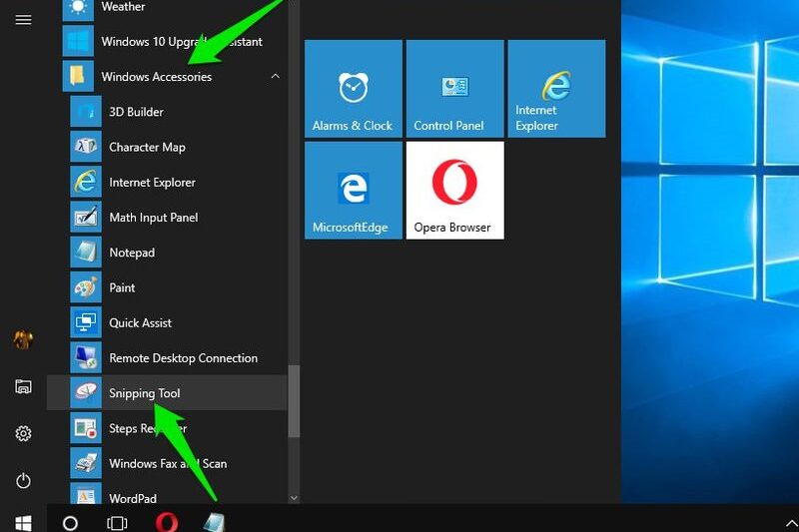Click the Windows Fax and Scan icon

point(86,463)
